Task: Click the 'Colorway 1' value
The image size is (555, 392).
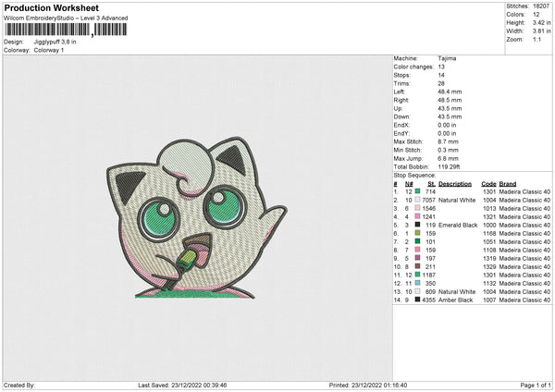Action: (49, 50)
